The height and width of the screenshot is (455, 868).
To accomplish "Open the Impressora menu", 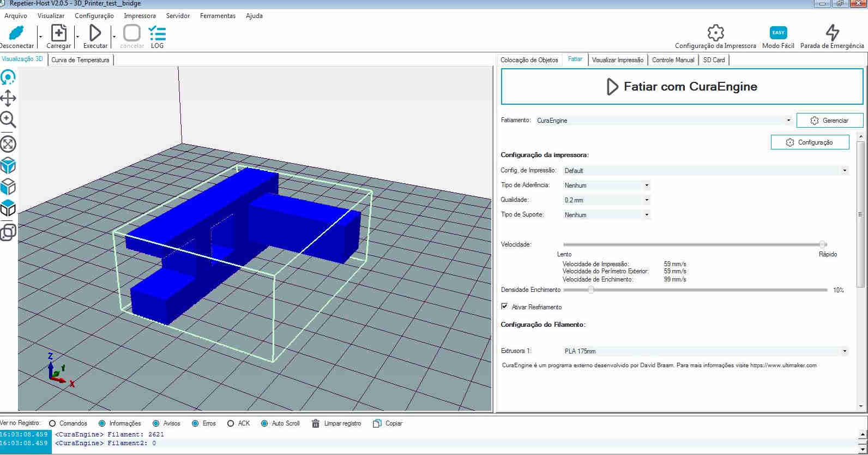I will coord(140,16).
